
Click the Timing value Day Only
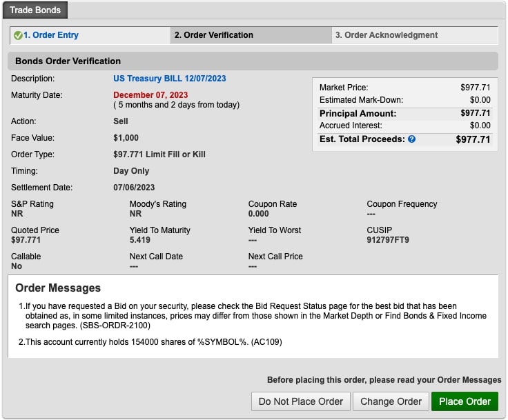(x=131, y=171)
